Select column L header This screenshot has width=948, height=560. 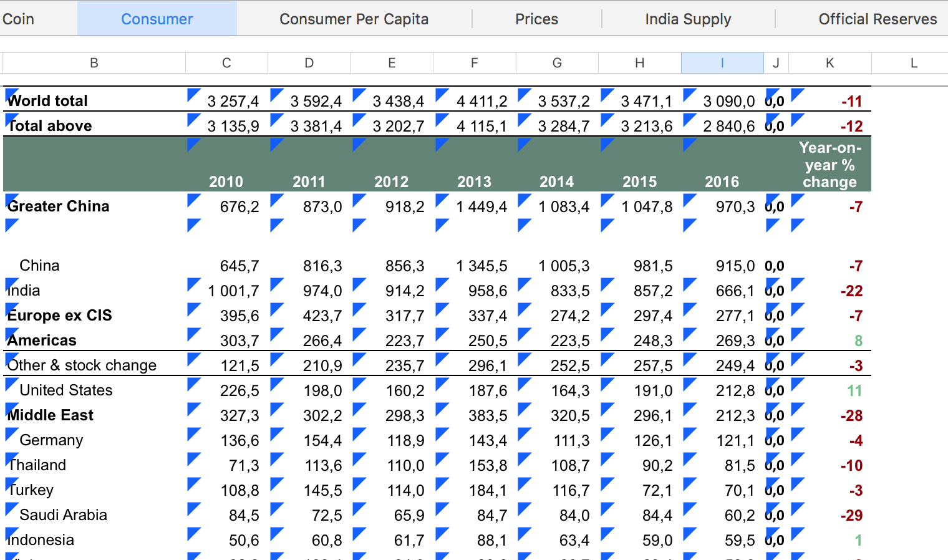(914, 63)
